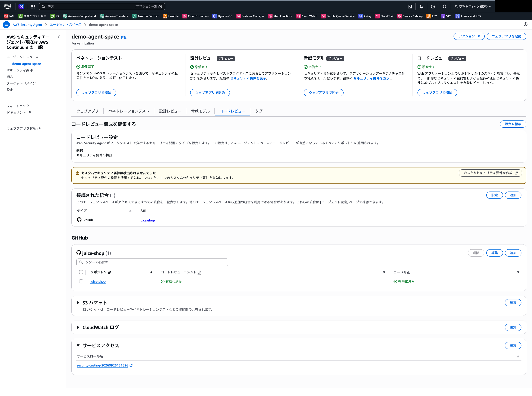The image size is (532, 396).
Task: Click カスタムセキュリティ要件を作成 button
Action: click(490, 173)
